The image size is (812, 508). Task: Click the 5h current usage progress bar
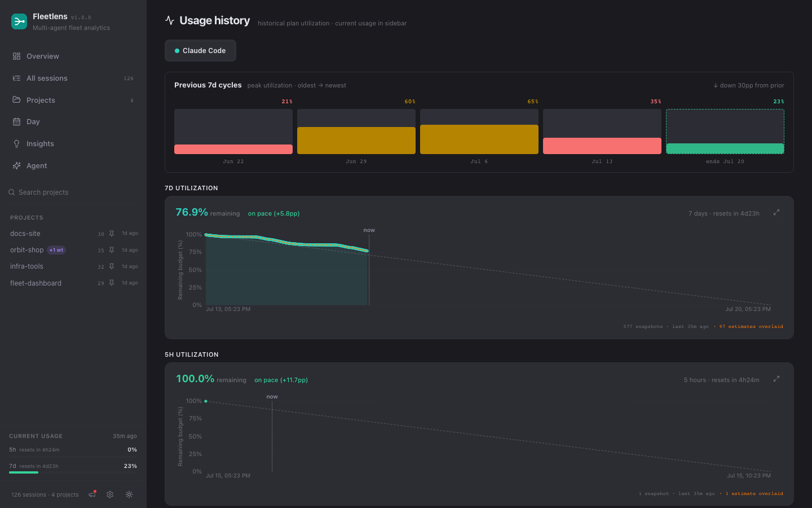click(x=73, y=456)
